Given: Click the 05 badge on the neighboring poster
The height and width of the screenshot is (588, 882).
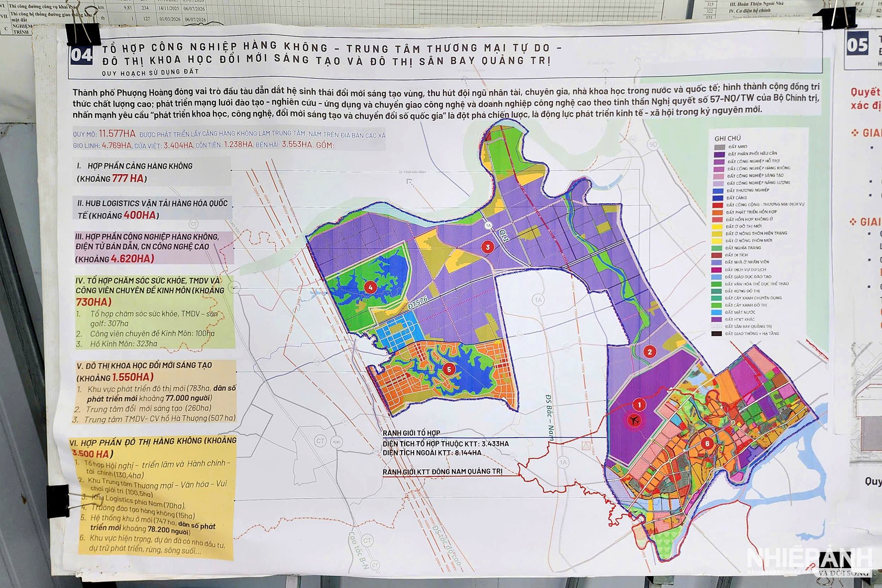Looking at the screenshot, I should coord(857,45).
